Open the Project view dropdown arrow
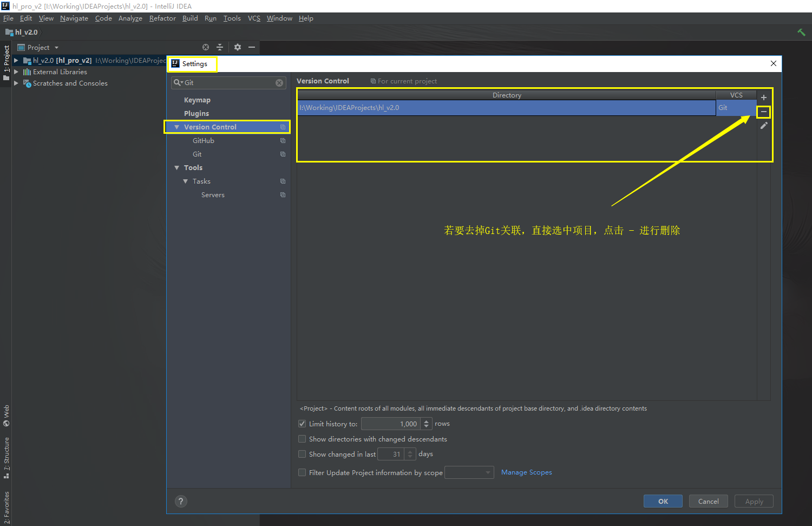The height and width of the screenshot is (526, 812). (56, 48)
